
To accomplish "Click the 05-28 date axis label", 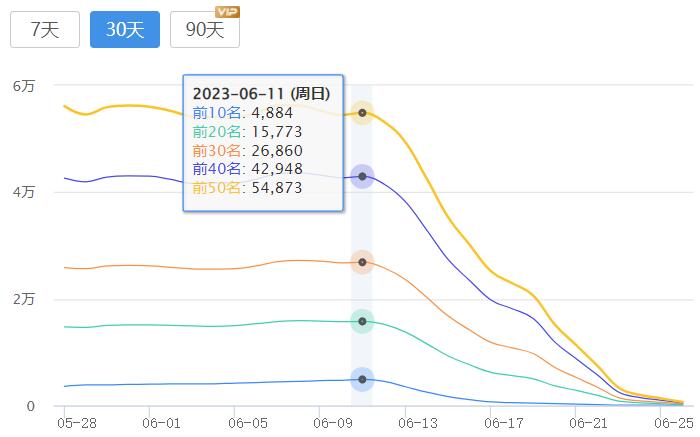I will pyautogui.click(x=77, y=423).
